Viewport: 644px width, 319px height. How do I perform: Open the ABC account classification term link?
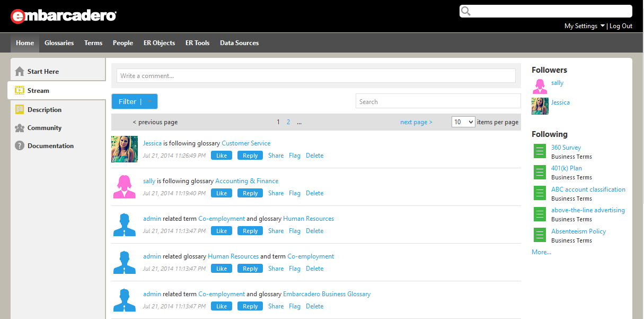tap(588, 189)
